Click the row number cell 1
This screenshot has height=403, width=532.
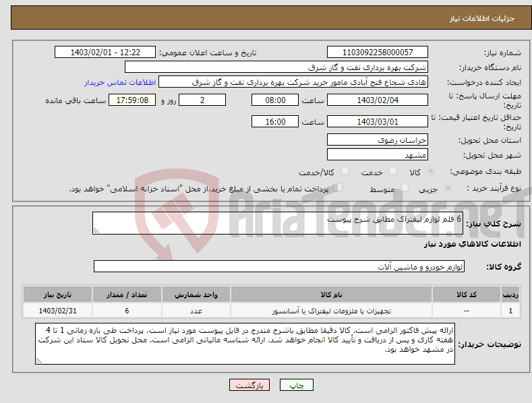pyautogui.click(x=510, y=311)
